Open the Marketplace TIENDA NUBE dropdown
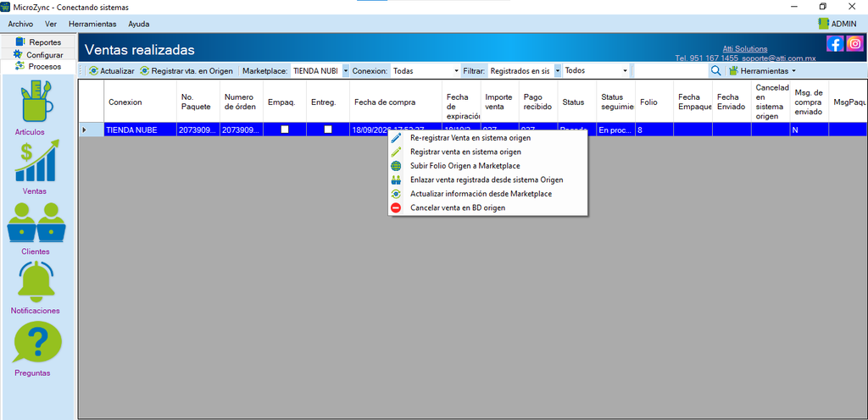 [346, 71]
